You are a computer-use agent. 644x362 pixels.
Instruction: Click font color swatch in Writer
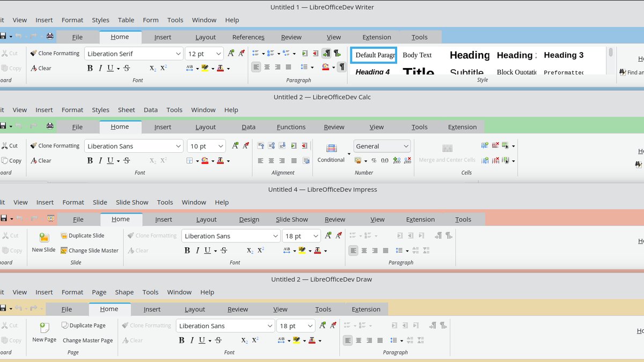coord(221,68)
